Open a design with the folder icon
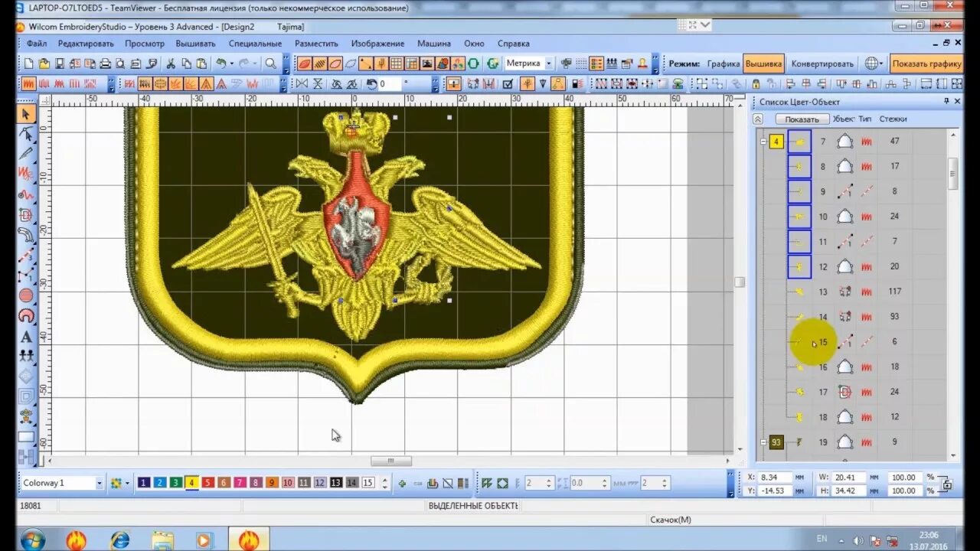 pos(44,64)
